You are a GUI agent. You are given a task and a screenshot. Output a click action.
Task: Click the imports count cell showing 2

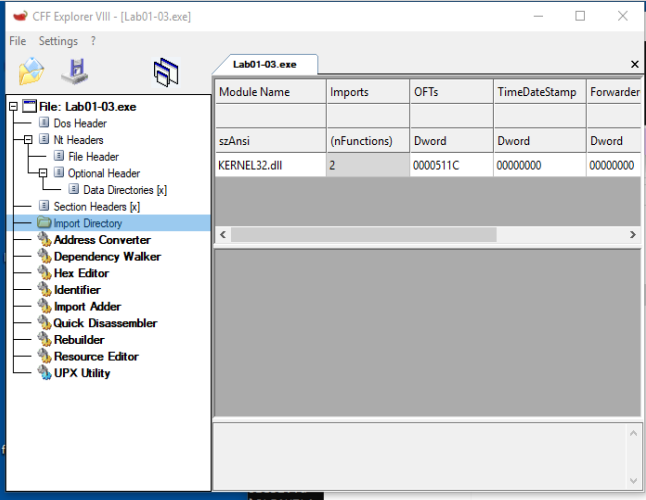click(368, 166)
